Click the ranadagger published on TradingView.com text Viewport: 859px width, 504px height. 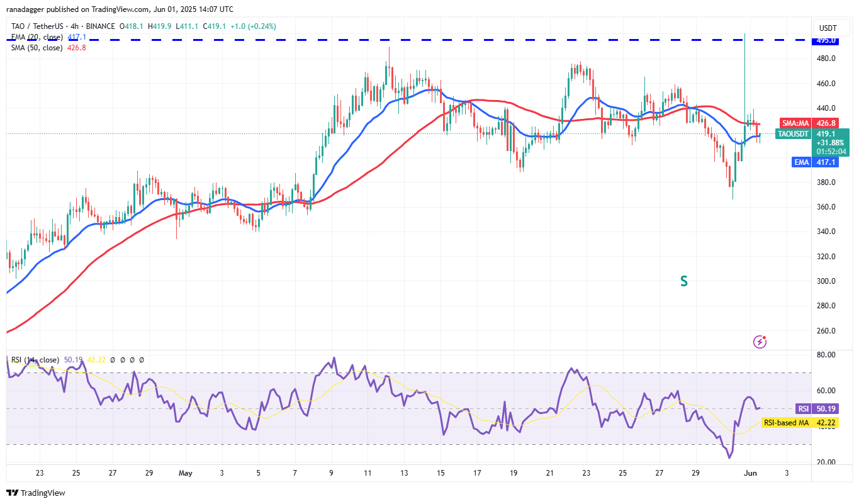click(x=120, y=9)
